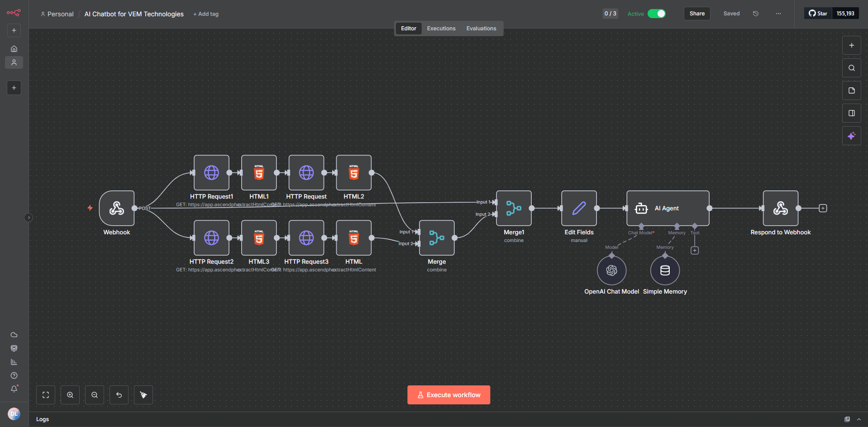This screenshot has height=427, width=868.
Task: Click the Add tag field
Action: click(206, 14)
